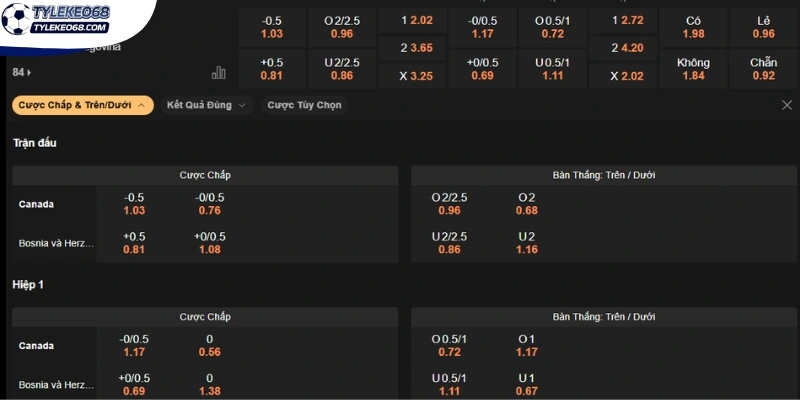Expand the 84 more markets arrow

pyautogui.click(x=22, y=72)
